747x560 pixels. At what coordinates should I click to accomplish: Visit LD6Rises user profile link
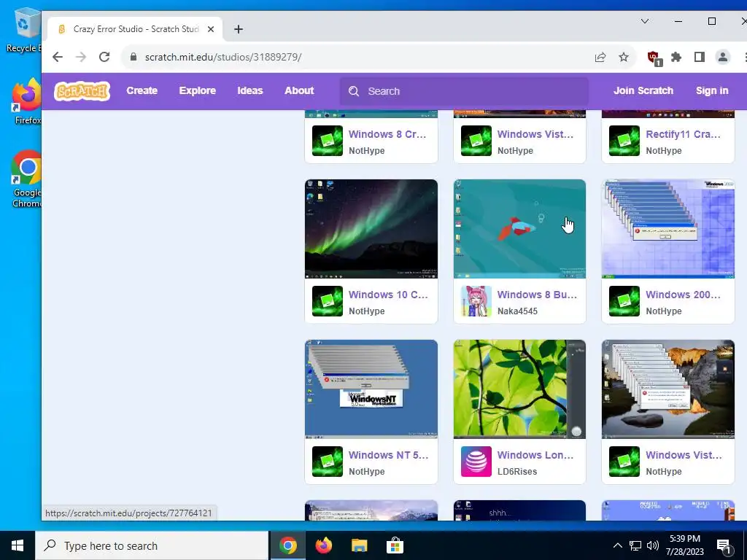[x=517, y=472]
